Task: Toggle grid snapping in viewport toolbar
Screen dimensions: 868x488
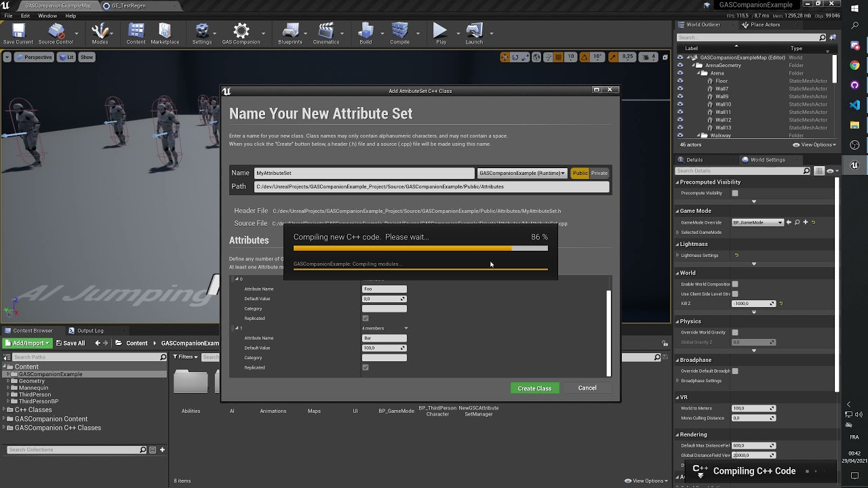Action: (559, 57)
